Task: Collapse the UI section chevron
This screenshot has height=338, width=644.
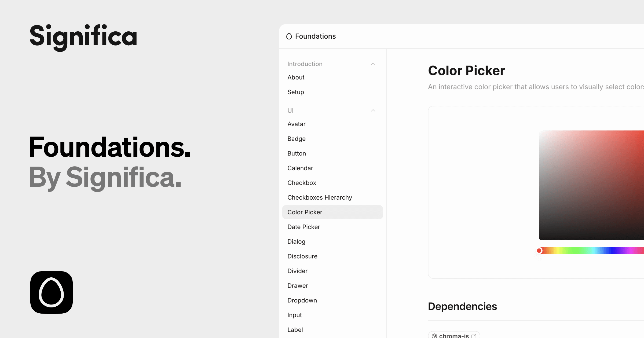Action: tap(373, 111)
